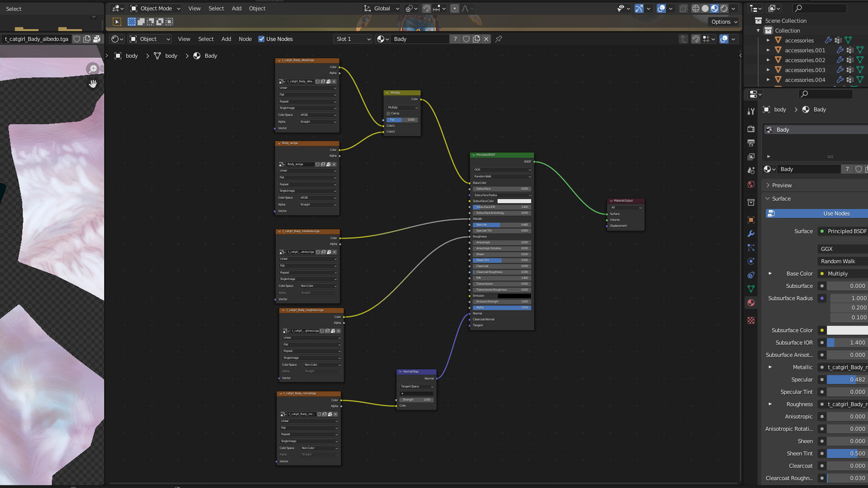Click the pin icon in node header
The height and width of the screenshot is (488, 868).
(499, 39)
